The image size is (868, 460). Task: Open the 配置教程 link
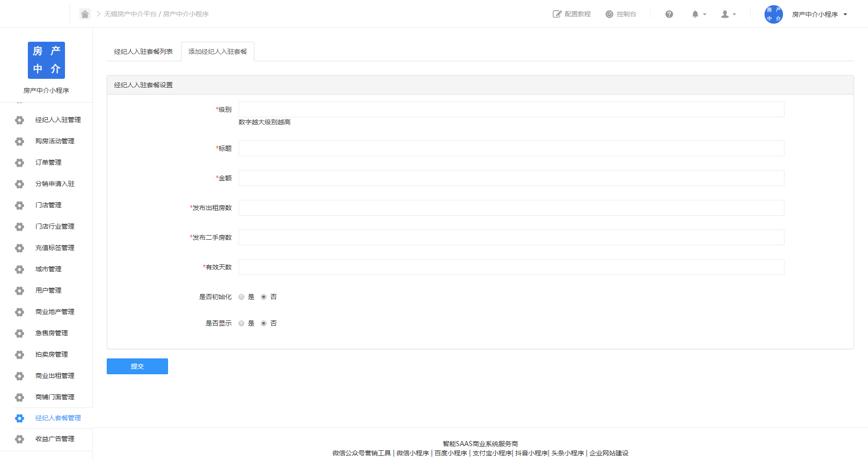click(572, 14)
